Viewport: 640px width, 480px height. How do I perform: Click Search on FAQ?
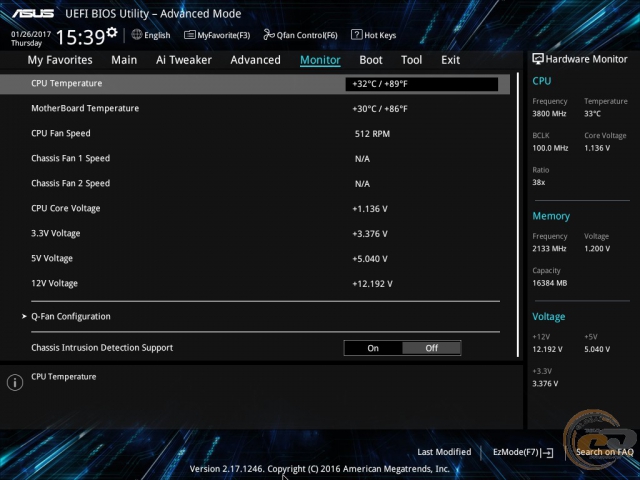(604, 452)
